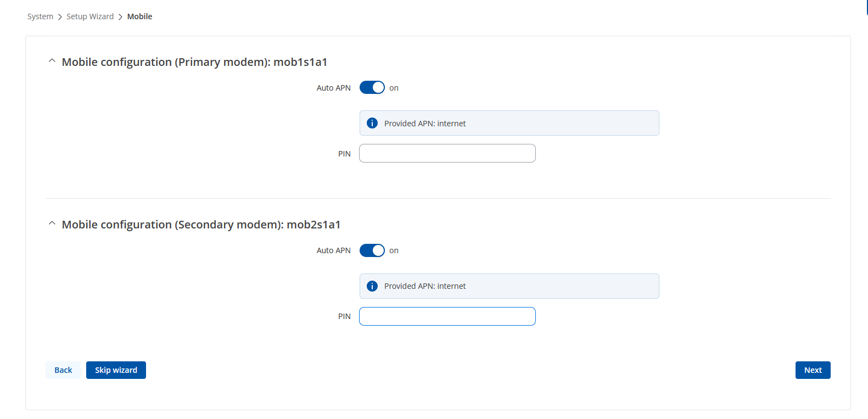Click arrow icon between Setup Wizard and Mobile
Viewport: 868px width, 419px height.
[120, 17]
